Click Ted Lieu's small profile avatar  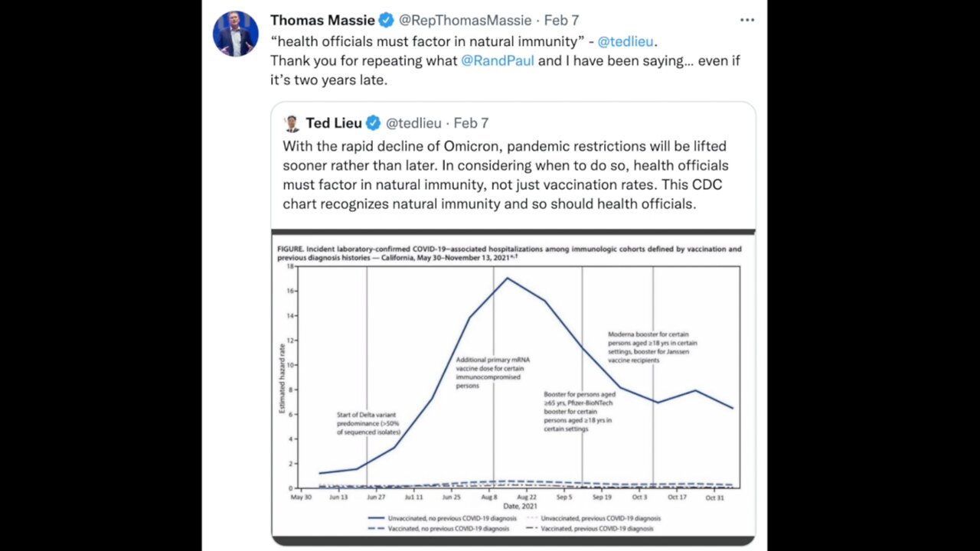pos(292,123)
